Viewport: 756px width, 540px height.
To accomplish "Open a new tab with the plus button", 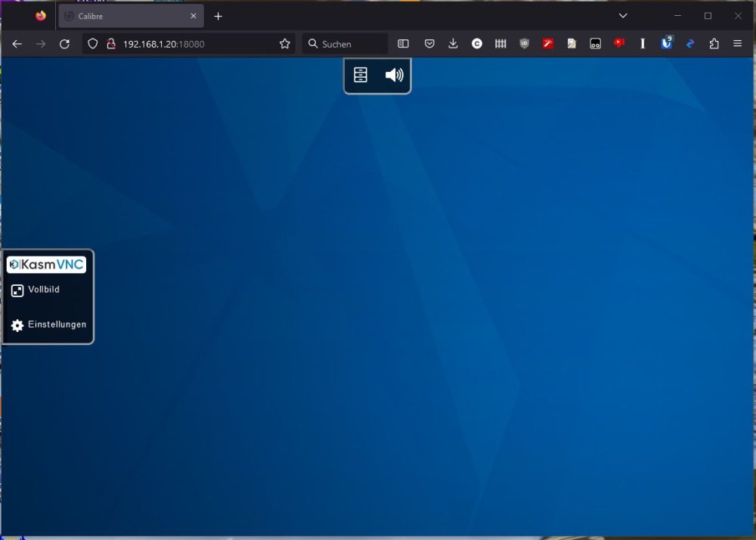I will pos(218,17).
